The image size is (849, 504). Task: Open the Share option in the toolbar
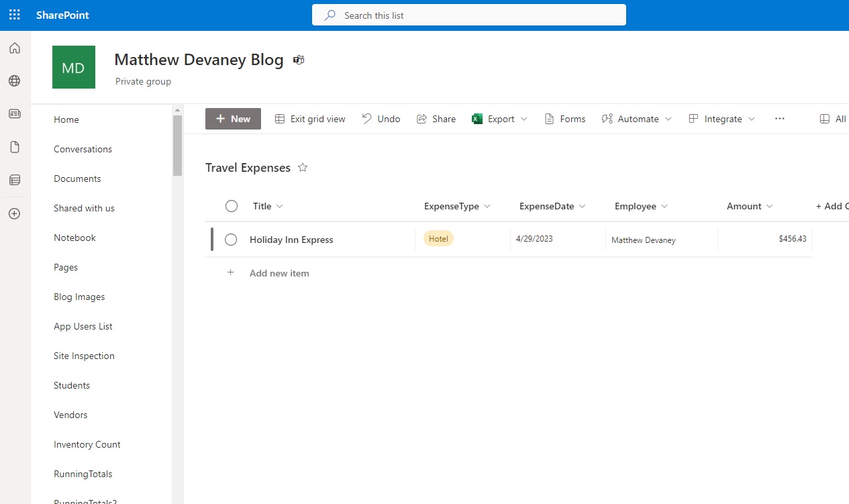tap(436, 118)
